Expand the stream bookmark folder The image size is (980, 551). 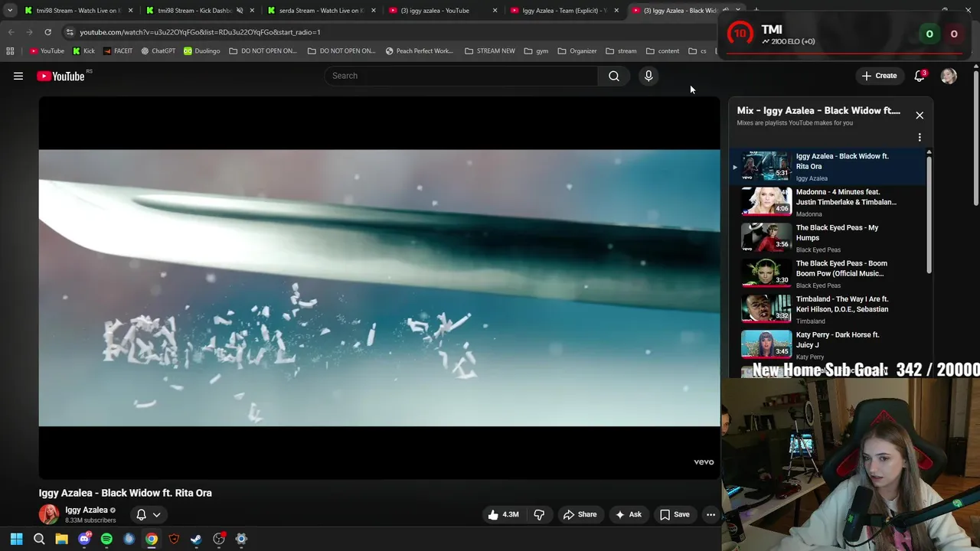tap(621, 51)
